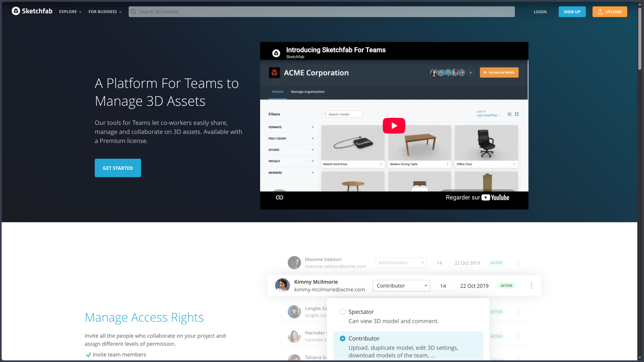644x362 pixels.
Task: Open Mobile Hard Drive card options dots
Action: tap(381, 164)
